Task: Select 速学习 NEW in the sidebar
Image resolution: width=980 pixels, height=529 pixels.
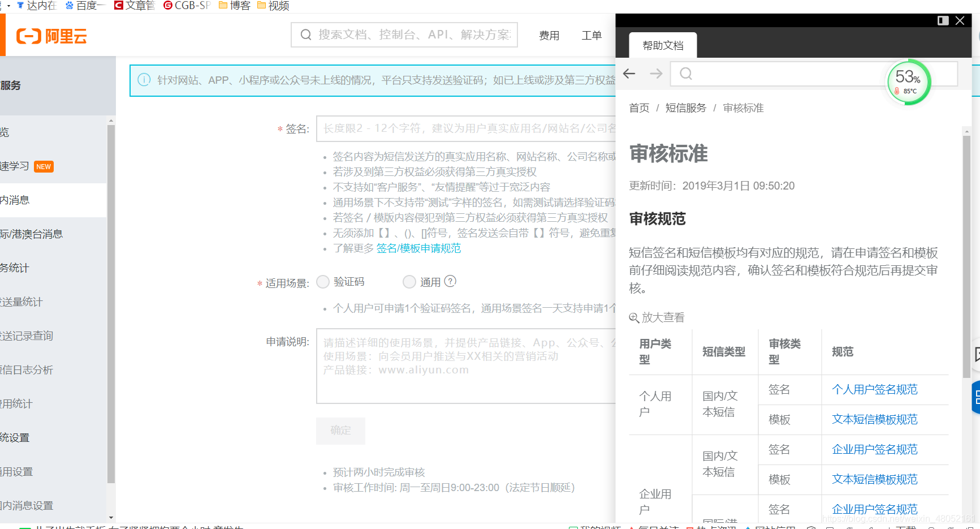Action: point(53,166)
